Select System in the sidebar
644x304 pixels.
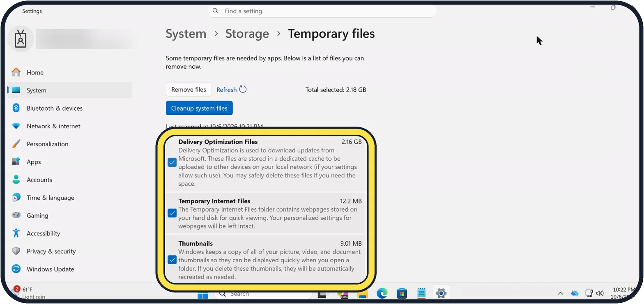tap(70, 90)
